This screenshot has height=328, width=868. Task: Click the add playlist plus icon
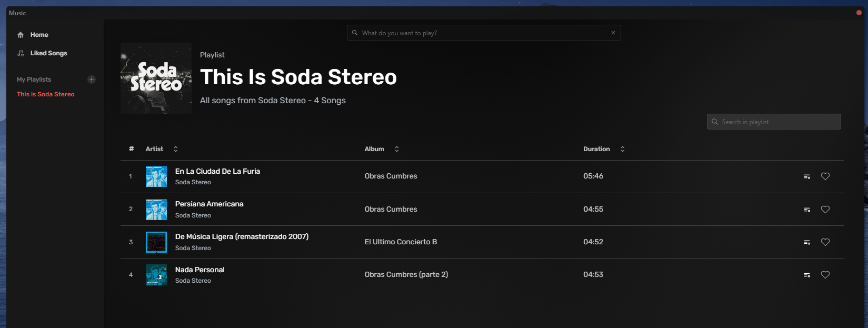pos(92,79)
